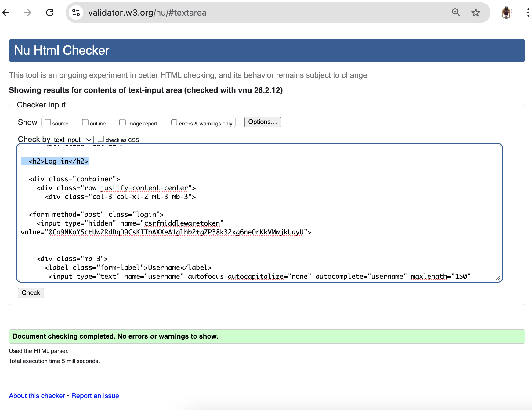Open the three-dot browser menu
This screenshot has width=532, height=410.
point(527,13)
